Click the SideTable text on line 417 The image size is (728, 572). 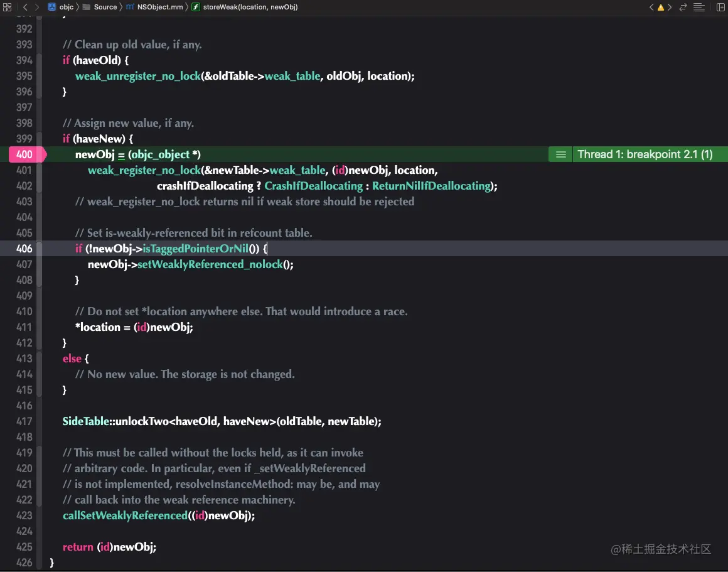pos(86,421)
